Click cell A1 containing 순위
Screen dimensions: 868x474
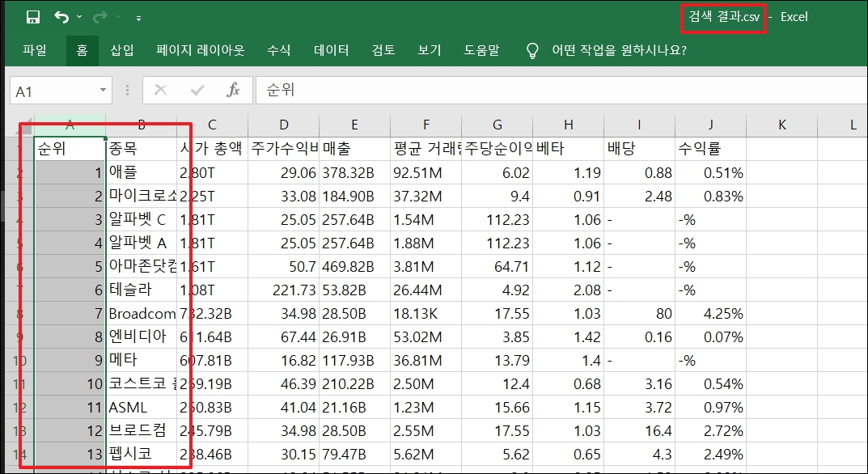pyautogui.click(x=70, y=148)
